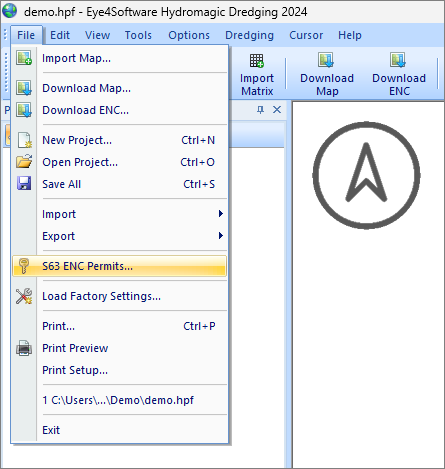
Task: Click the Ctrl+N shortcut text
Action: [198, 140]
